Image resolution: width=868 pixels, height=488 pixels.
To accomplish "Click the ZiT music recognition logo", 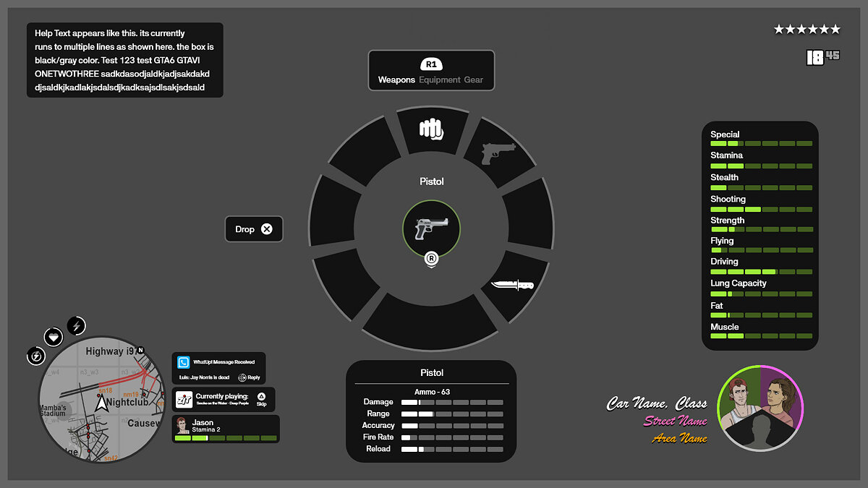I will [x=184, y=399].
